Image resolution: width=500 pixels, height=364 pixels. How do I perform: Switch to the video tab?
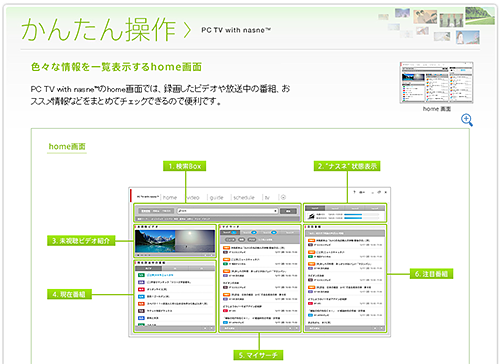click(x=192, y=197)
